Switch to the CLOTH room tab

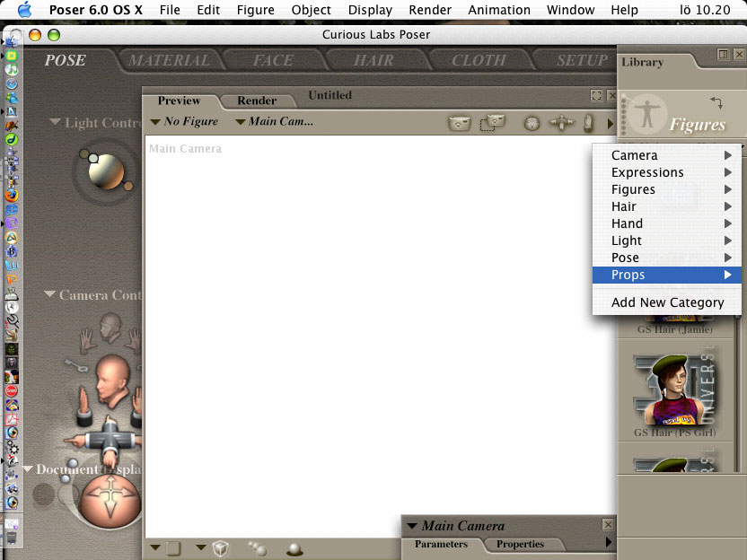479,60
